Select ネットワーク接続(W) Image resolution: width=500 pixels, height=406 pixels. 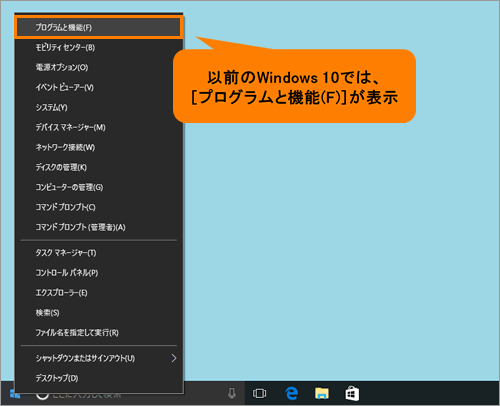click(99, 147)
